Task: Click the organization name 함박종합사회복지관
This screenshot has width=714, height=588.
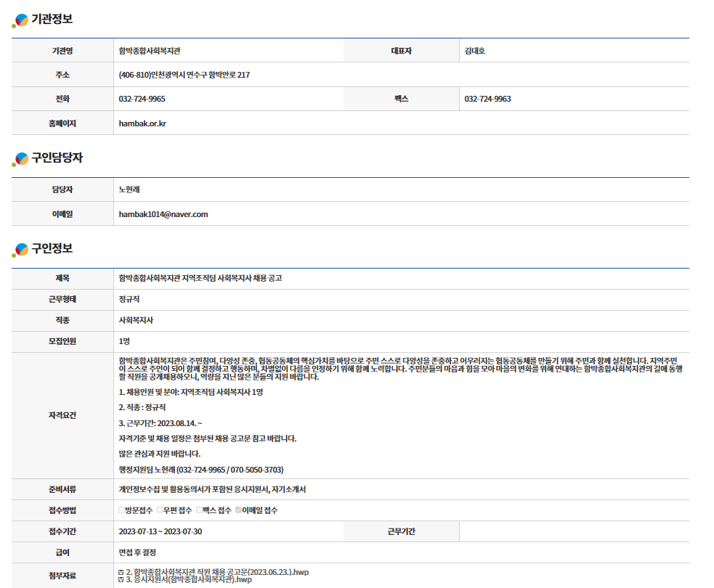Action: click(150, 51)
